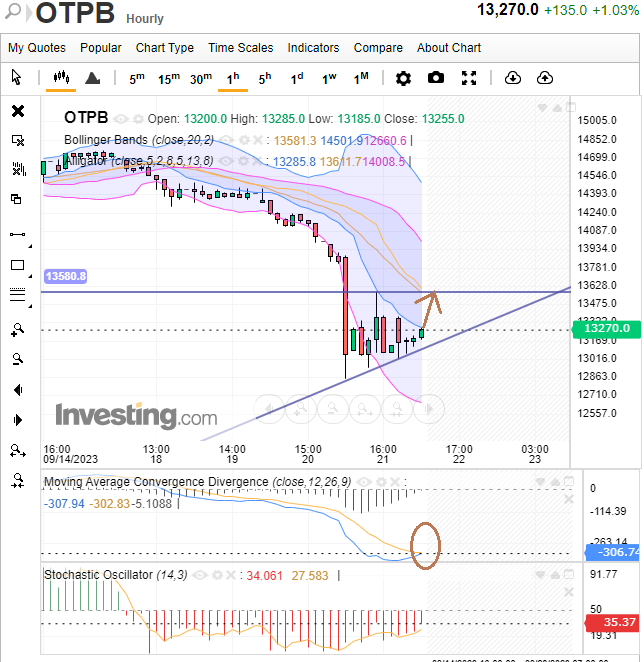Enter fullscreen mode from the toolbar

click(x=469, y=78)
